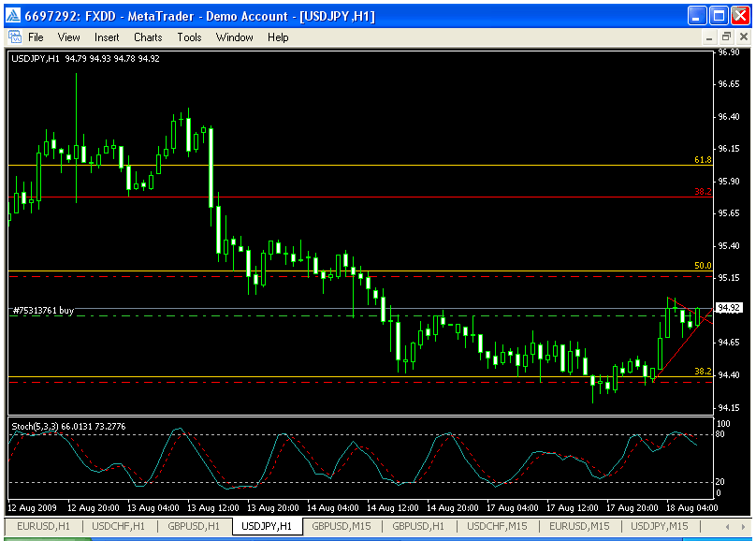Image resolution: width=756 pixels, height=541 pixels.
Task: Open the View menu
Action: coord(68,37)
